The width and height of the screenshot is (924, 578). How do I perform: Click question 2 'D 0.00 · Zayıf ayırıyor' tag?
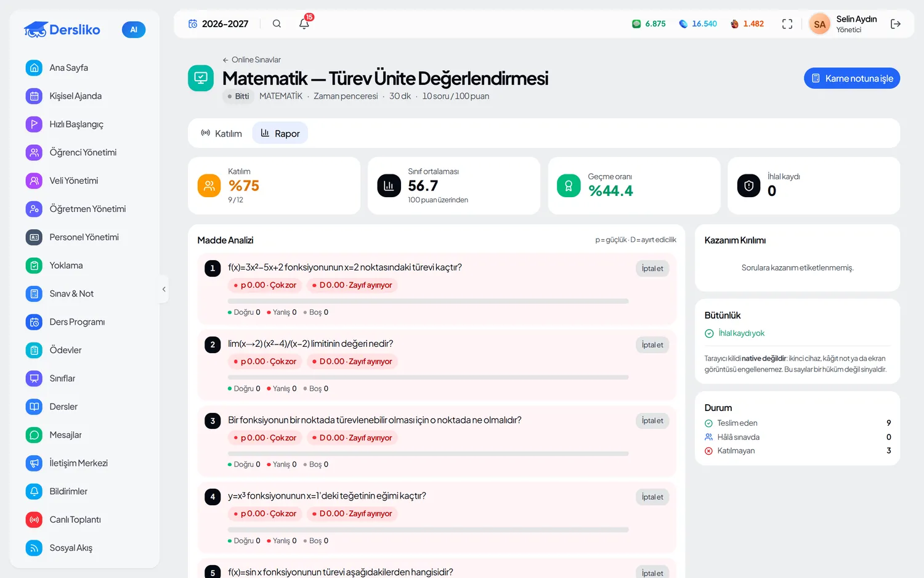[x=352, y=362]
